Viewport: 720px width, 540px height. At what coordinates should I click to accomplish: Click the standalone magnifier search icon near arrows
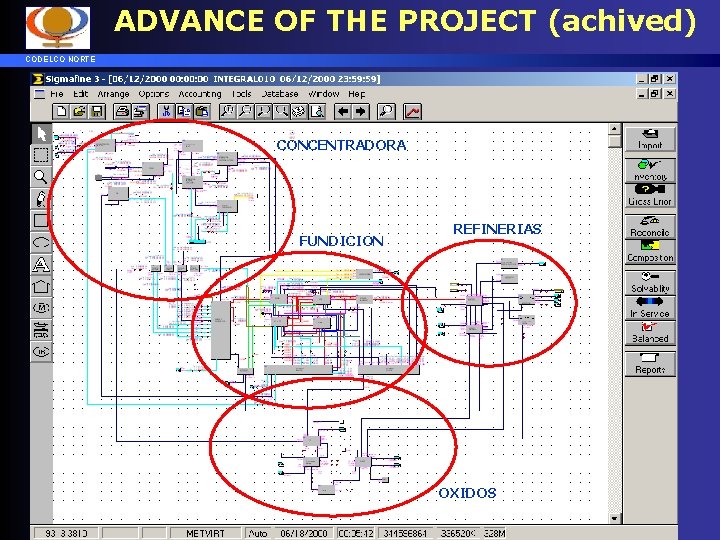(x=386, y=112)
